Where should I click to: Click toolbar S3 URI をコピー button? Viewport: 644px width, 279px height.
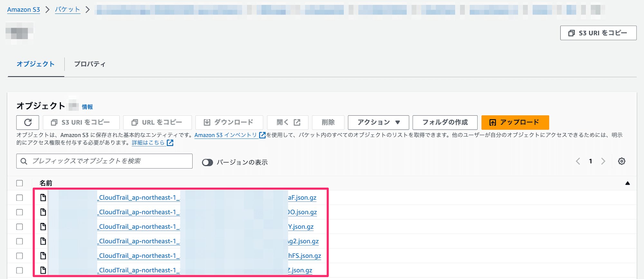pyautogui.click(x=81, y=122)
